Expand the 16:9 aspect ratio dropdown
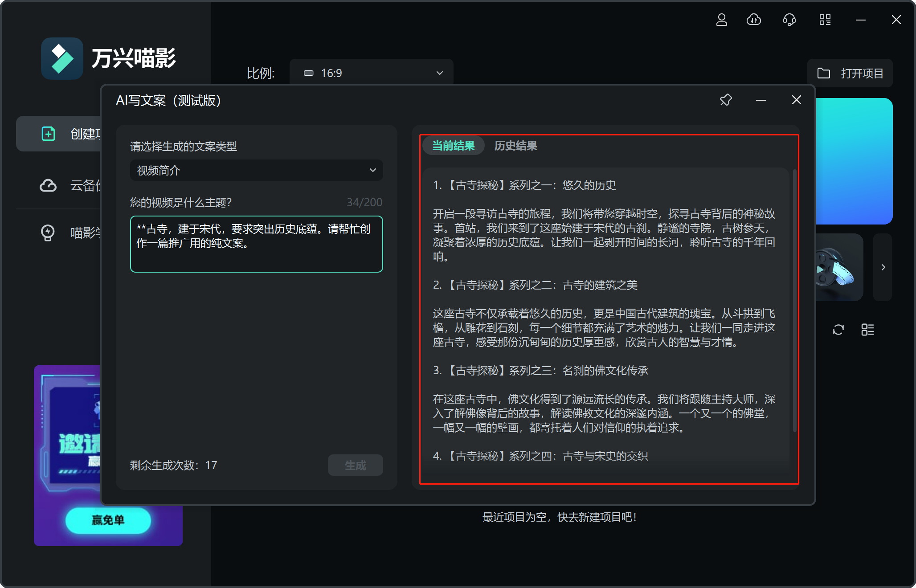 coord(371,73)
